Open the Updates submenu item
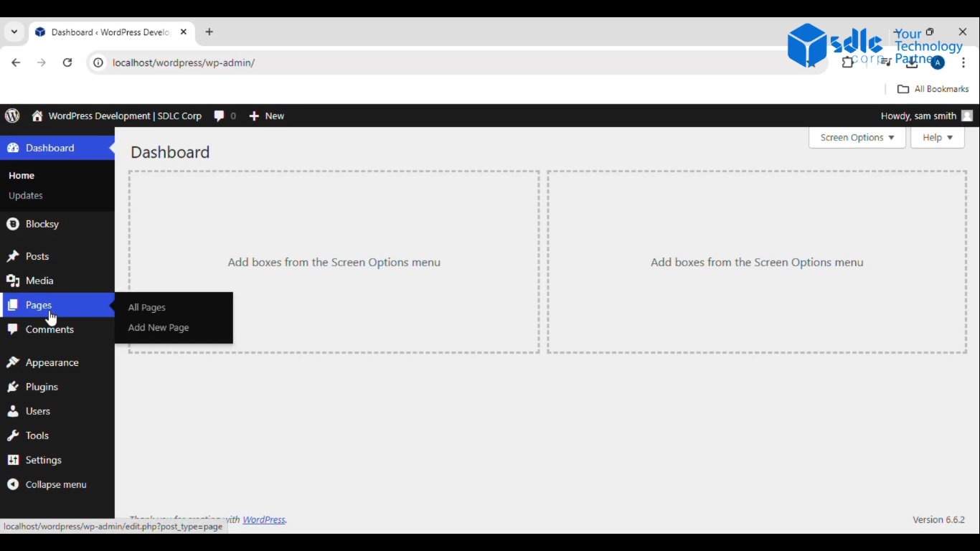The image size is (980, 551). click(x=26, y=195)
